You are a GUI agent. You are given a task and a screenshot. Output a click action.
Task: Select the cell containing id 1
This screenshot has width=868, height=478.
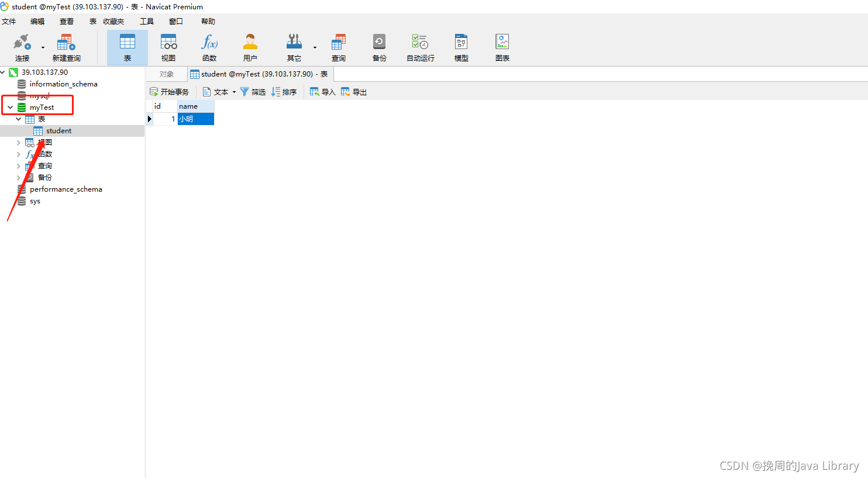165,119
